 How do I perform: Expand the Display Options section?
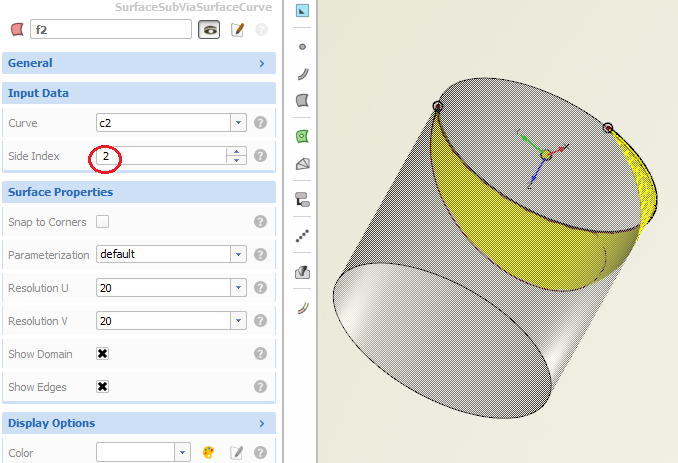139,423
